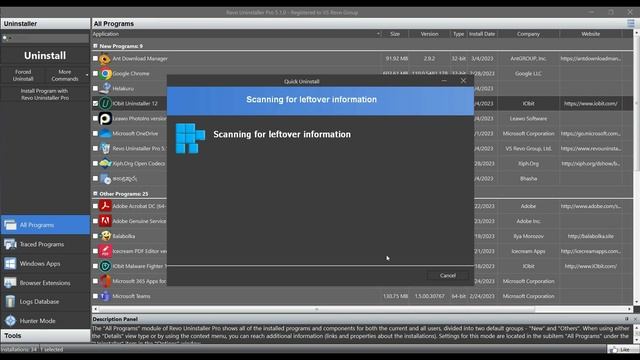
Task: Click the Leawo PhotoIns icon
Action: click(105, 118)
